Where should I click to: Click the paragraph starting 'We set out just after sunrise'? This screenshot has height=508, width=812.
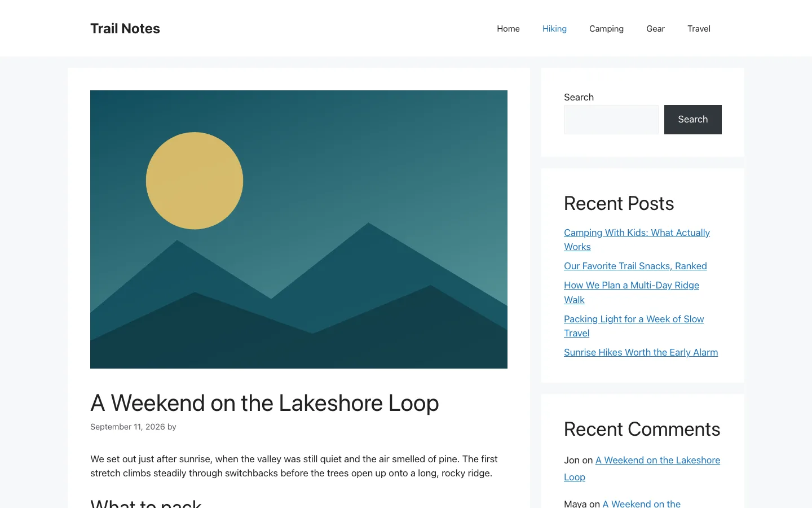coord(294,466)
